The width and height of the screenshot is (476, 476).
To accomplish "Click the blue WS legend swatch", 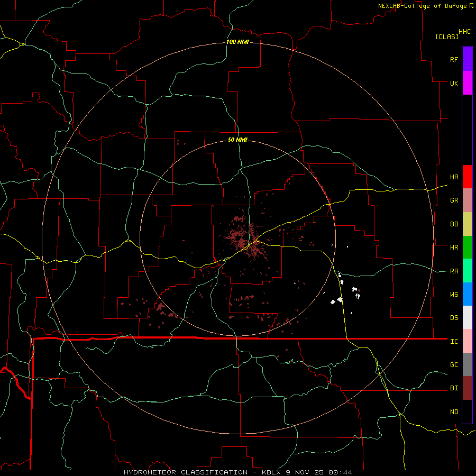I will point(467,294).
